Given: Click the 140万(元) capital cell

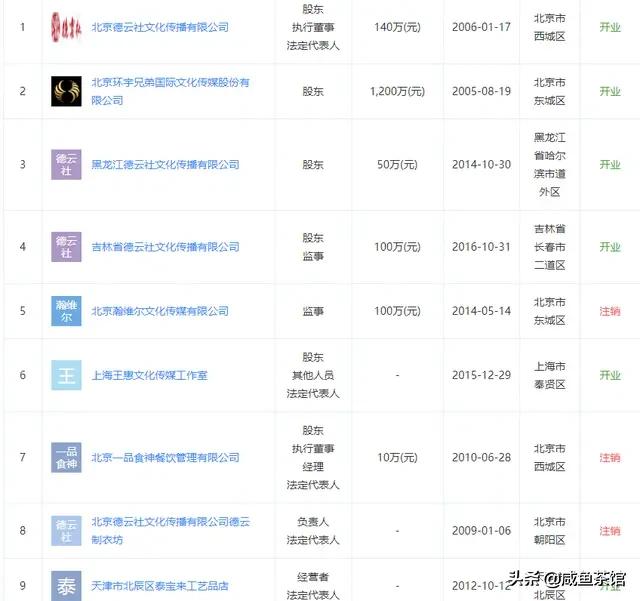Looking at the screenshot, I should point(397,27).
